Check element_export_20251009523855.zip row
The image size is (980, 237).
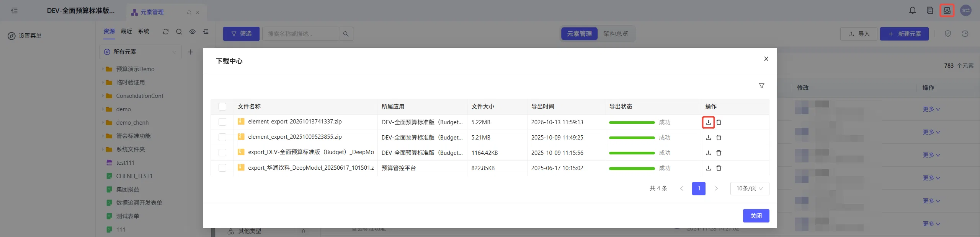222,137
